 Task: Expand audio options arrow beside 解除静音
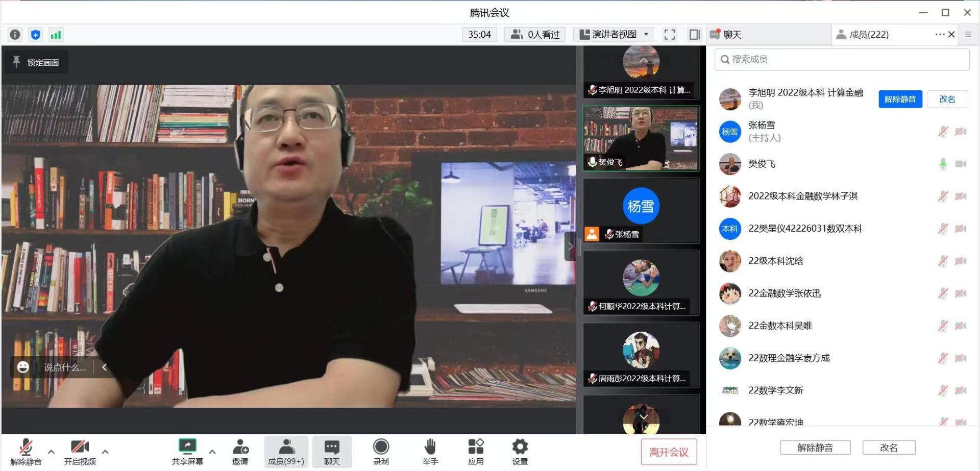(x=51, y=452)
